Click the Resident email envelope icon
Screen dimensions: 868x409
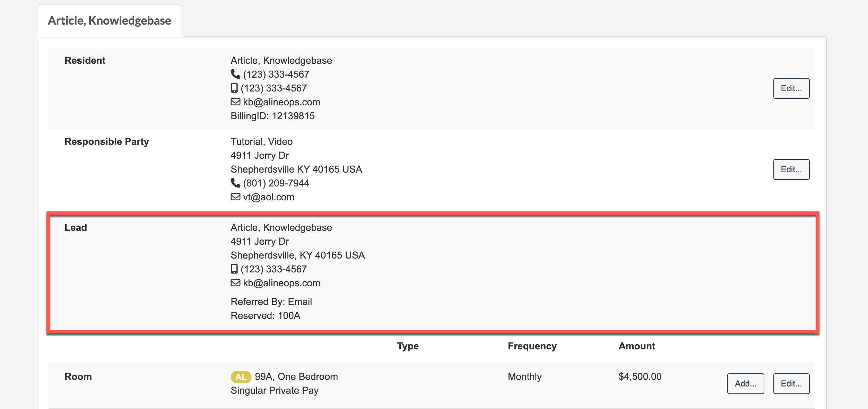pyautogui.click(x=235, y=102)
